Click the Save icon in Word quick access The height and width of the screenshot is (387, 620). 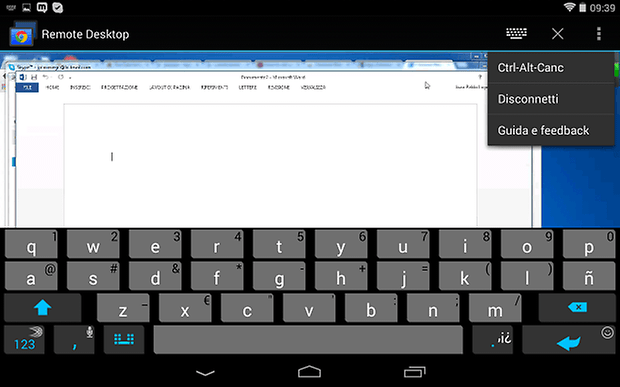click(x=34, y=77)
